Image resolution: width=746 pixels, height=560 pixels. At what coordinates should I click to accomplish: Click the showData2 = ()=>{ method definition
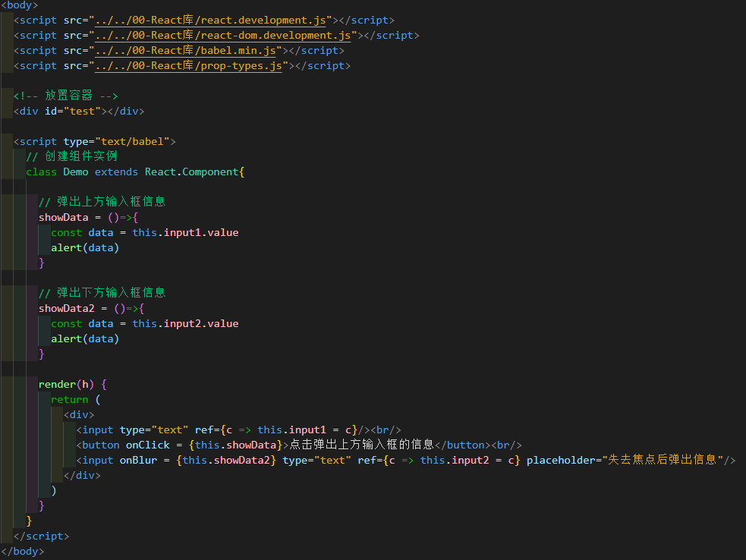click(91, 308)
